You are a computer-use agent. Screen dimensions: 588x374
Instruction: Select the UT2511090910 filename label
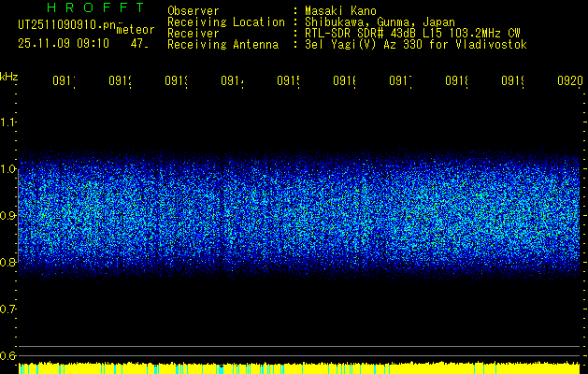pos(65,26)
